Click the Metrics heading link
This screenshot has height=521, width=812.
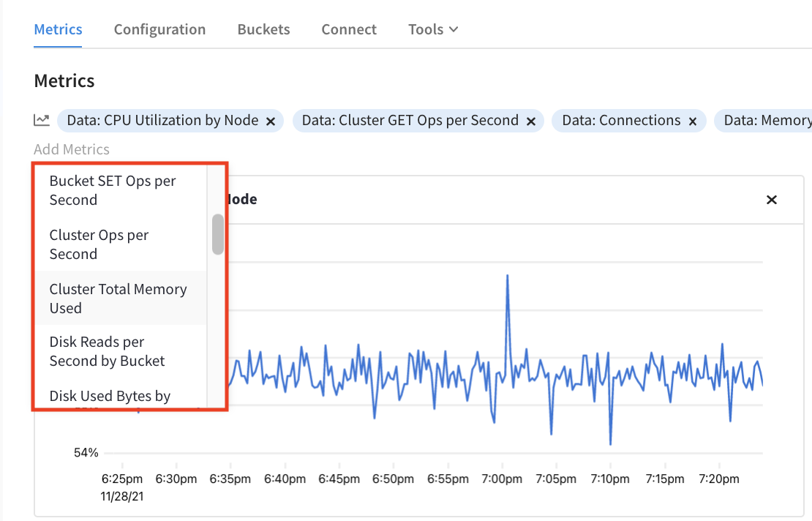tap(58, 29)
